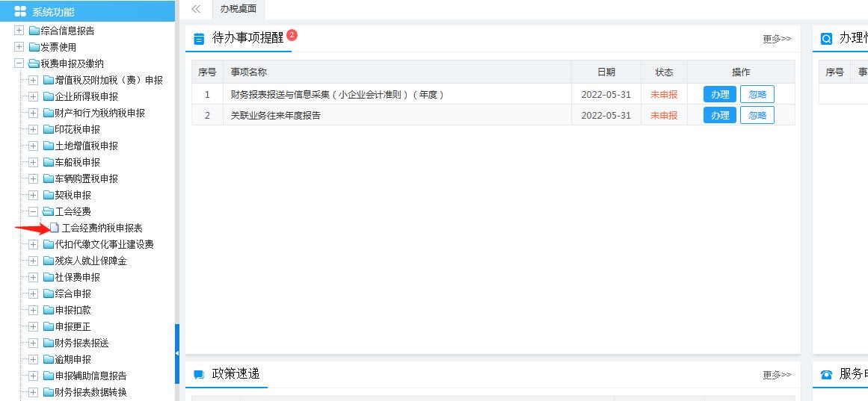Viewport: 868px width, 401px height.
Task: Click the sidebar collapse arrow handle
Action: coord(177,353)
